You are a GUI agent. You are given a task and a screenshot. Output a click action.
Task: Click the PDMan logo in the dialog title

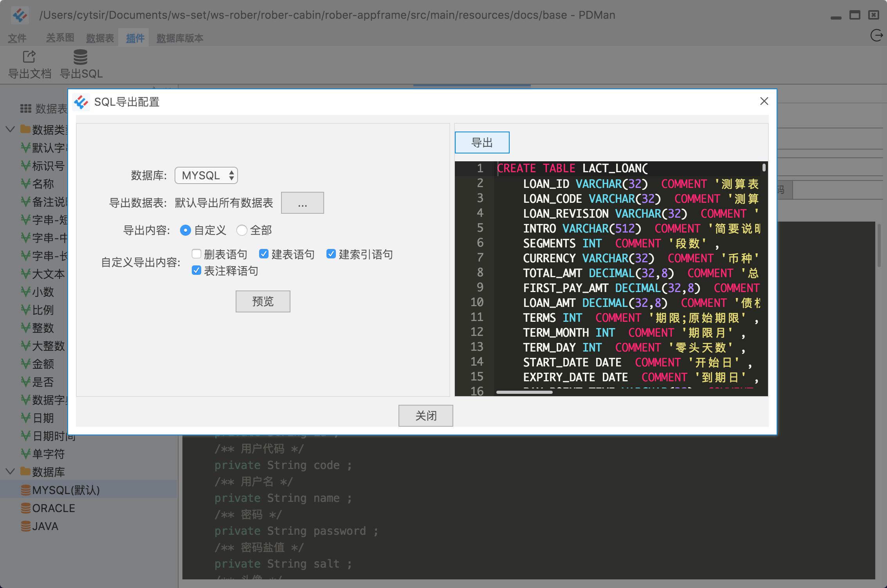(x=81, y=102)
